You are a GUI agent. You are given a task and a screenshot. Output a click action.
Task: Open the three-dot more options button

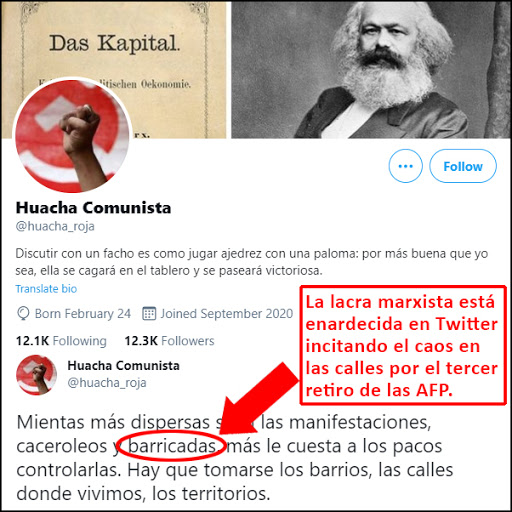[x=405, y=166]
